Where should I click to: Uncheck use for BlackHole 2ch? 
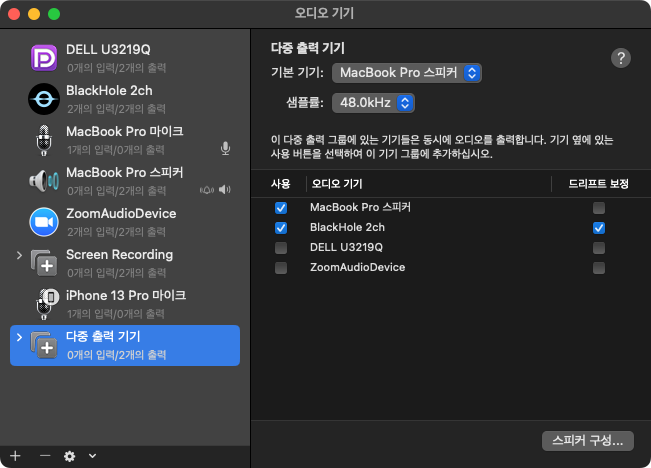(x=281, y=228)
